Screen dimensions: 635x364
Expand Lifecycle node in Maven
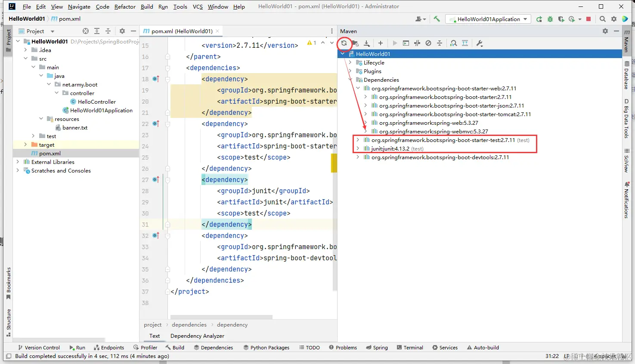350,62
